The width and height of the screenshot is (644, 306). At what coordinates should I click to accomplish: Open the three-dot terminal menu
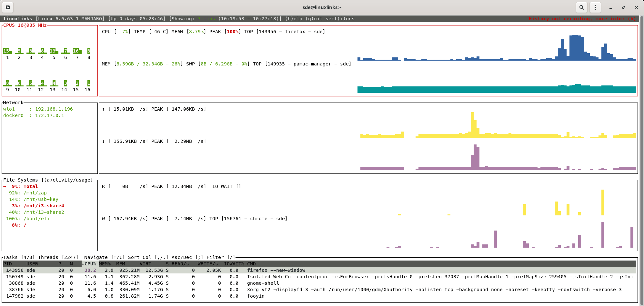click(595, 7)
